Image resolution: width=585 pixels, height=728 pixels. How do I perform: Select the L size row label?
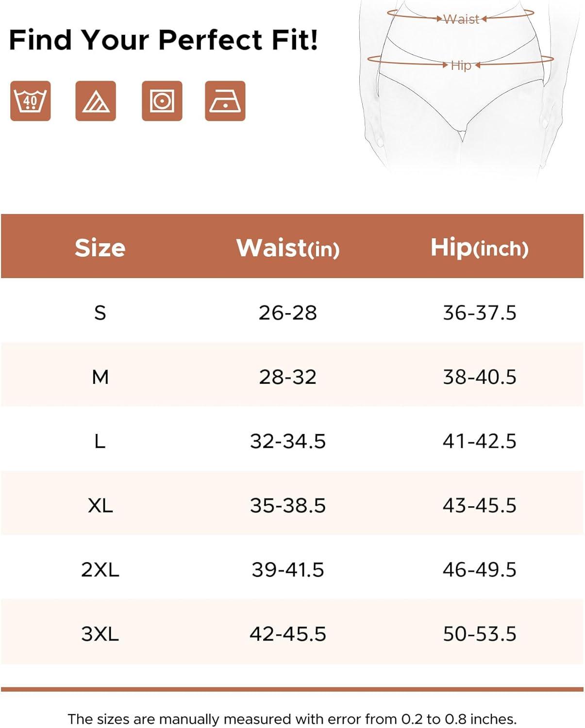(x=100, y=441)
